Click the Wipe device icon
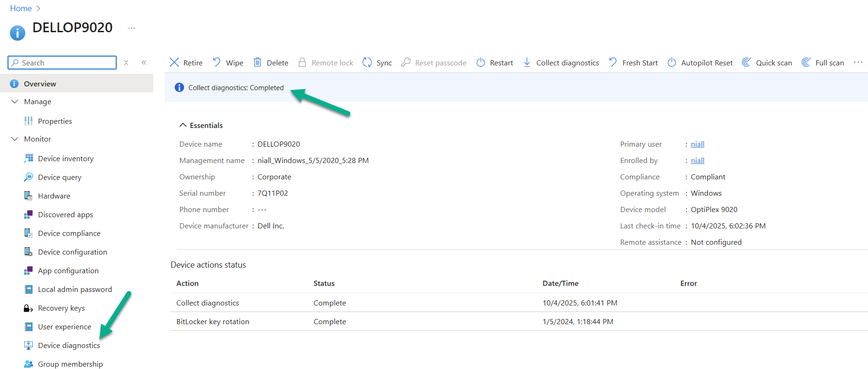Image resolution: width=868 pixels, height=369 pixels. (217, 63)
